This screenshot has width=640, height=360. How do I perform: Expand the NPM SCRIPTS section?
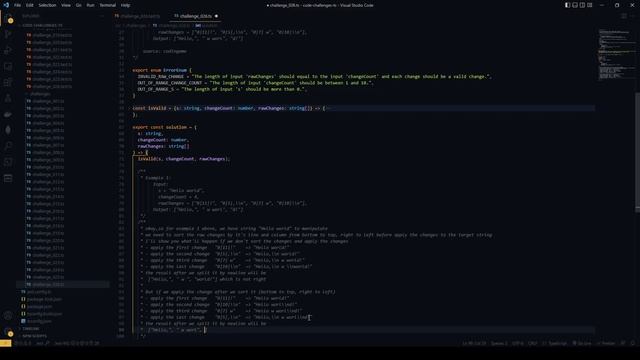pos(34,336)
